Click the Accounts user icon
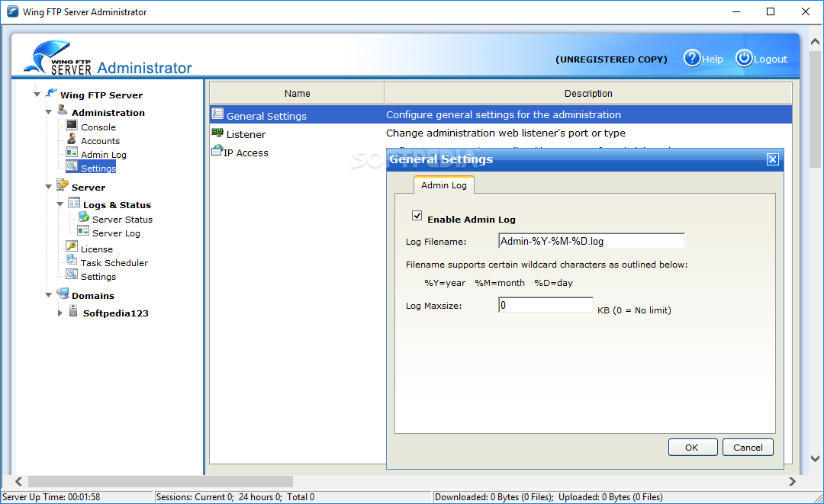Image resolution: width=824 pixels, height=504 pixels. tap(72, 139)
